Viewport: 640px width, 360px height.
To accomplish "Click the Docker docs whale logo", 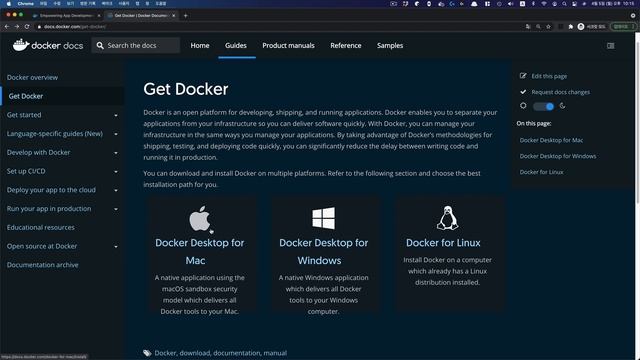I will (x=21, y=45).
